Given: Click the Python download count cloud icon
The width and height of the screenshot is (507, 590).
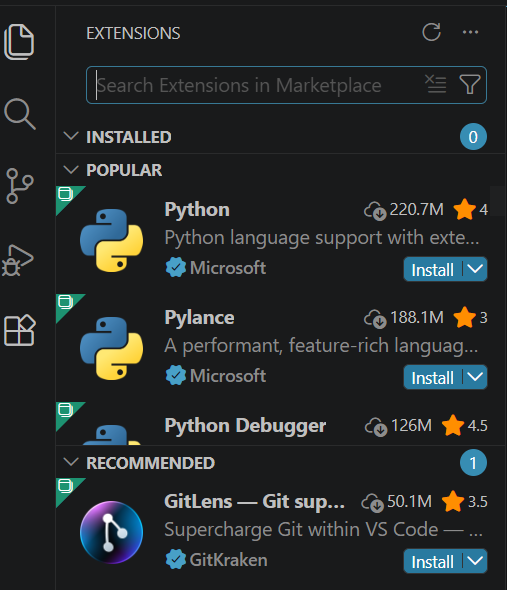Looking at the screenshot, I should (x=375, y=210).
